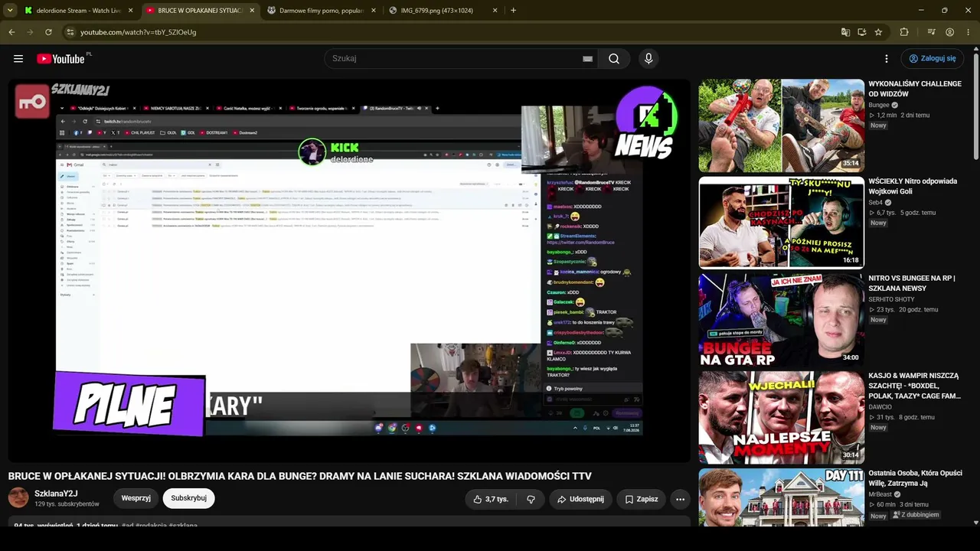The image size is (980, 551).
Task: Bookmark this page with the star
Action: click(878, 32)
